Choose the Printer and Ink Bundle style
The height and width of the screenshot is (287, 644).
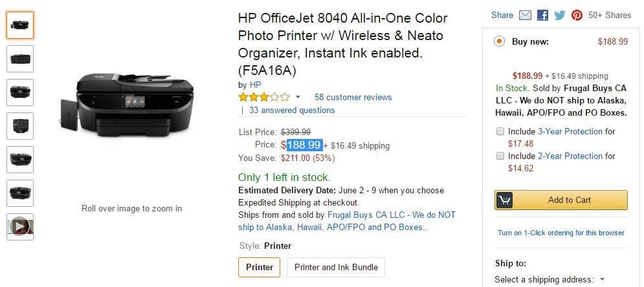click(x=336, y=268)
